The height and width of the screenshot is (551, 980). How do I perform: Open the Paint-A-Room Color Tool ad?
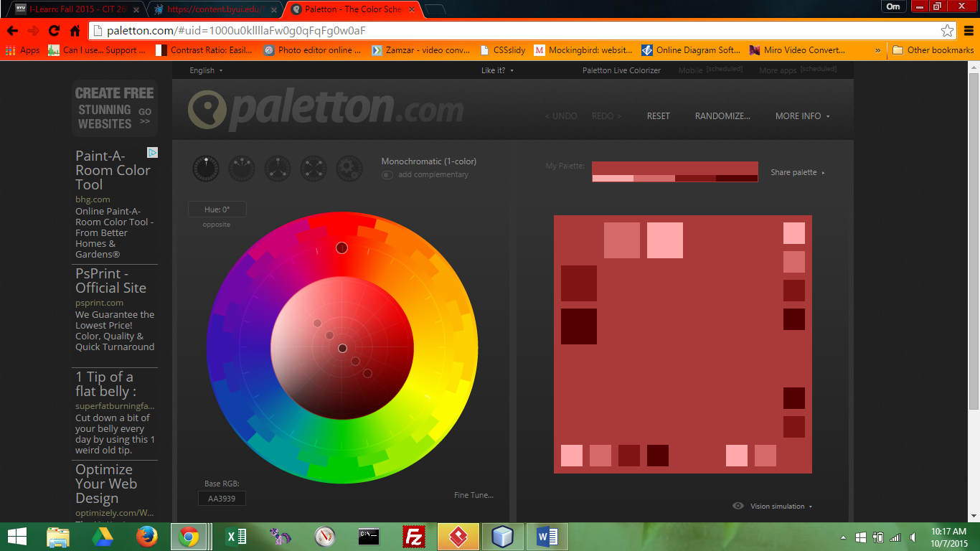click(113, 170)
